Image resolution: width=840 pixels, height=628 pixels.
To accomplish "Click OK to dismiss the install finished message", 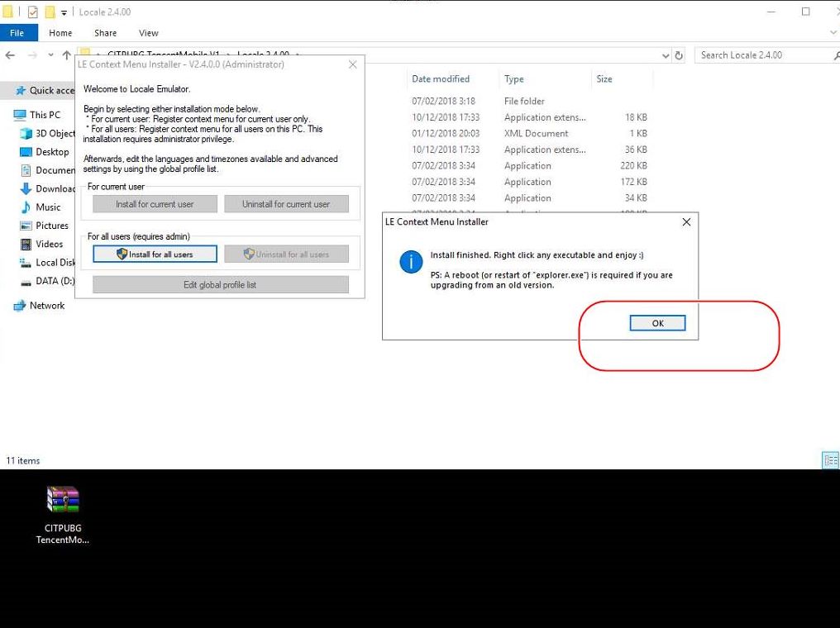I will [657, 322].
